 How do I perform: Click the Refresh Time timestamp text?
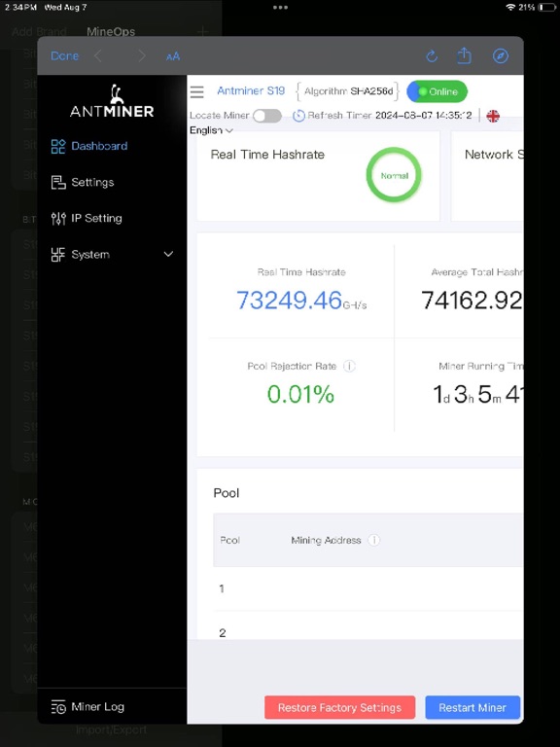423,116
